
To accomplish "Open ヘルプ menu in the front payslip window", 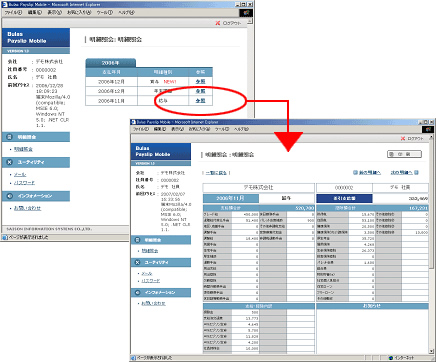I will pyautogui.click(x=241, y=129).
